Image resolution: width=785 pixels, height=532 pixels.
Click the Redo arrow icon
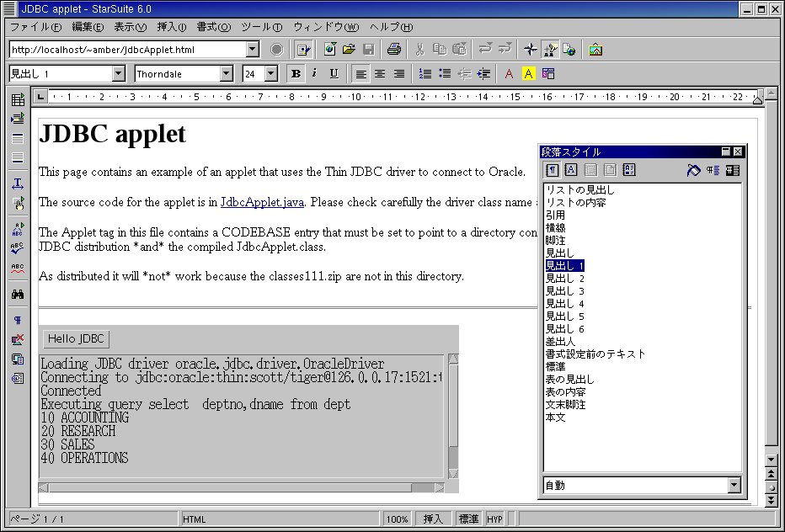[x=505, y=49]
